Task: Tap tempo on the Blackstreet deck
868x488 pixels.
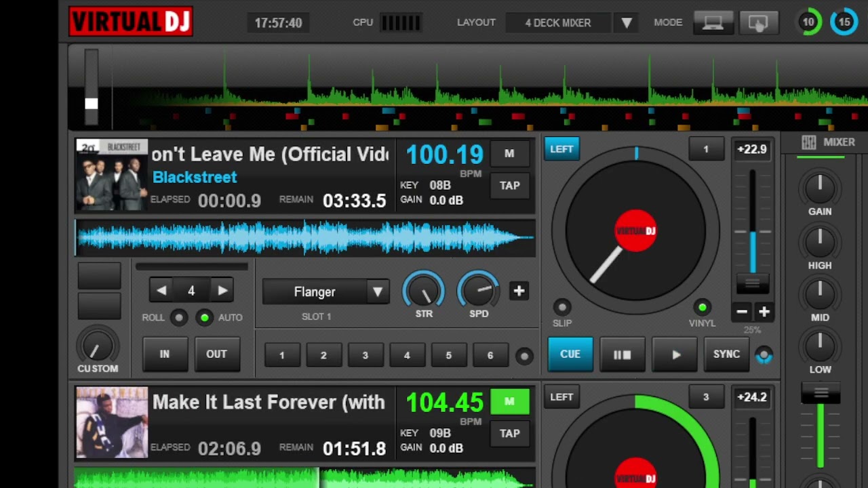Action: point(509,185)
